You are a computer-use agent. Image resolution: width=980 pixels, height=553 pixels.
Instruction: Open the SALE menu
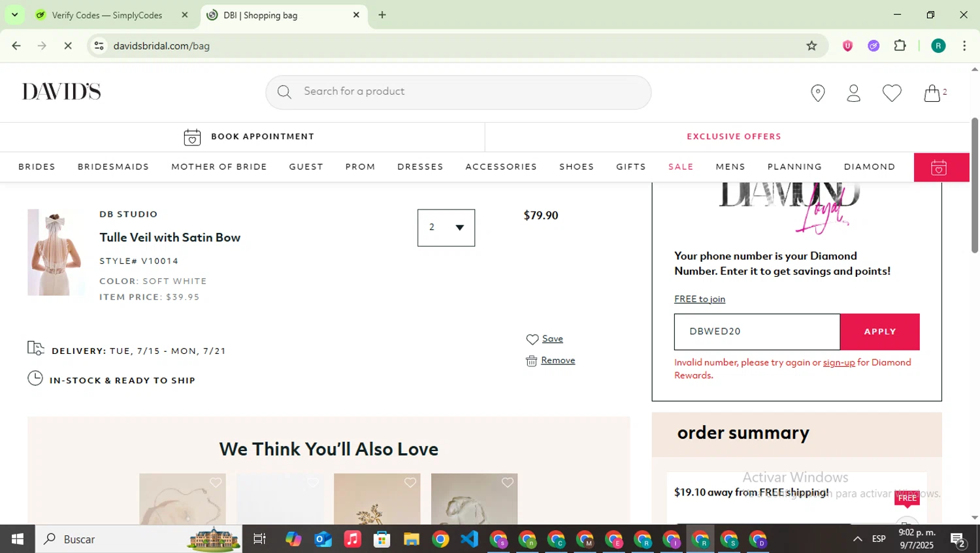(681, 167)
